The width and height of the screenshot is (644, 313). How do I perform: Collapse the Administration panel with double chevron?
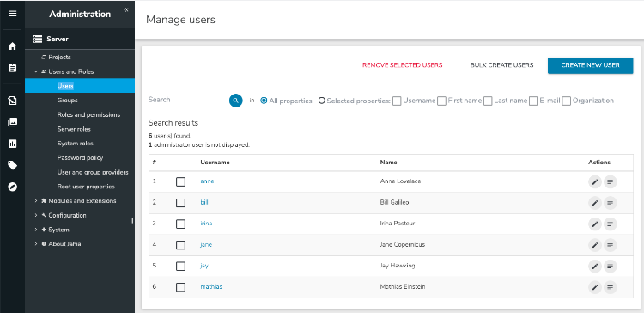(126, 9)
